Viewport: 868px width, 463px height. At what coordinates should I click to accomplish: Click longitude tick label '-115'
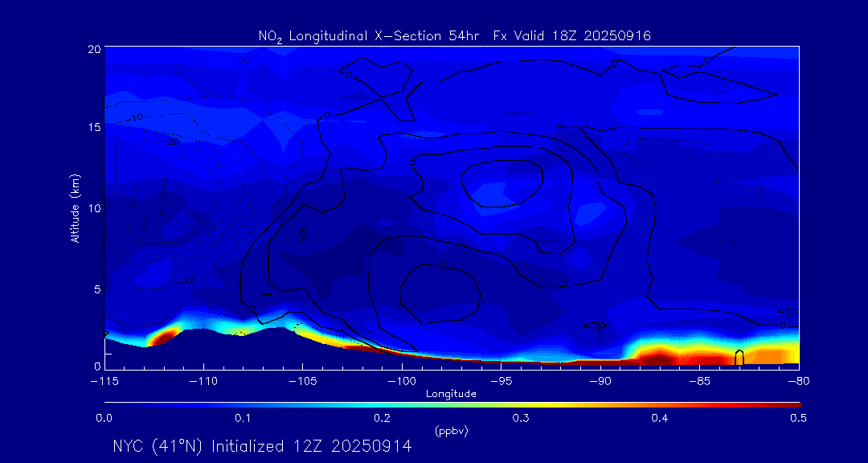[x=104, y=382]
